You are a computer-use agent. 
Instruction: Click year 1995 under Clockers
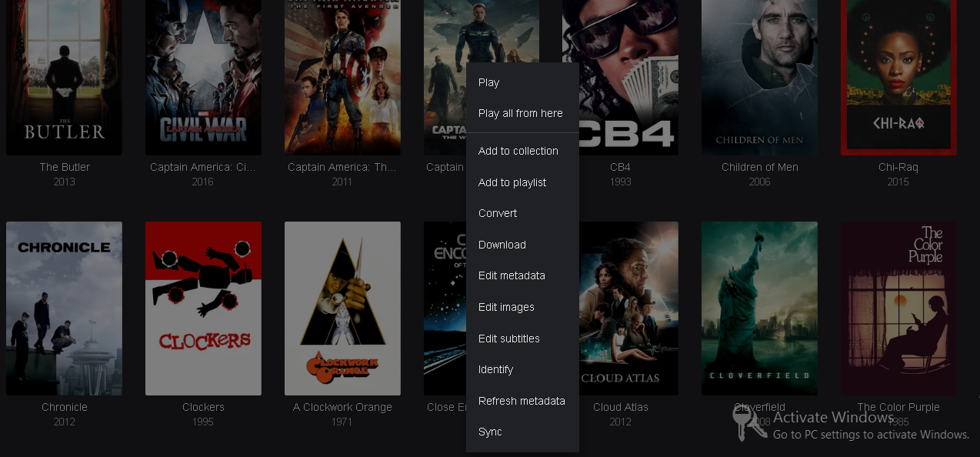tap(203, 422)
